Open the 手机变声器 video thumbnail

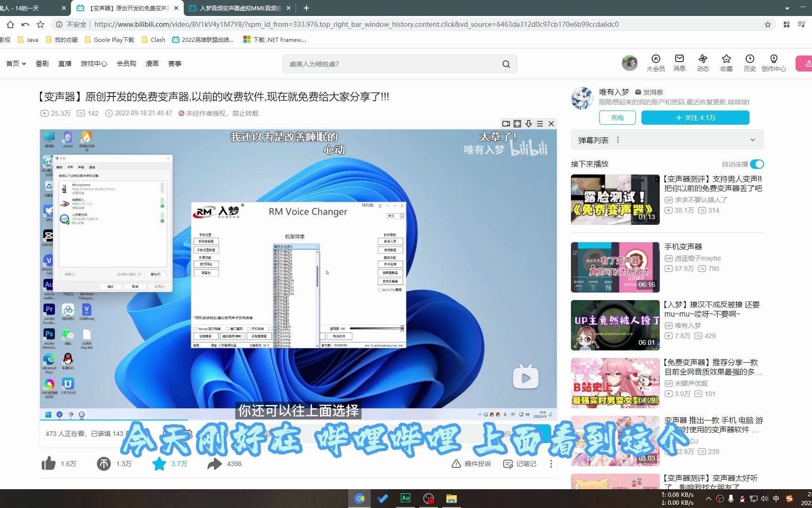click(615, 267)
